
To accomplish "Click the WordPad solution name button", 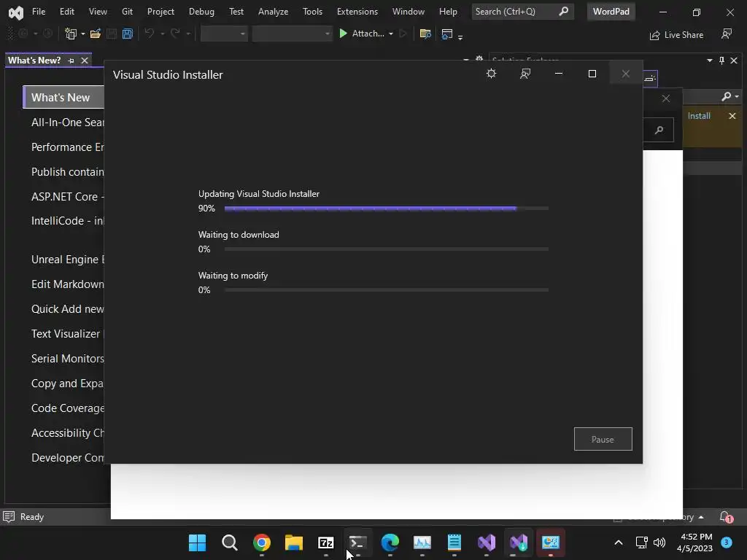I will click(611, 12).
